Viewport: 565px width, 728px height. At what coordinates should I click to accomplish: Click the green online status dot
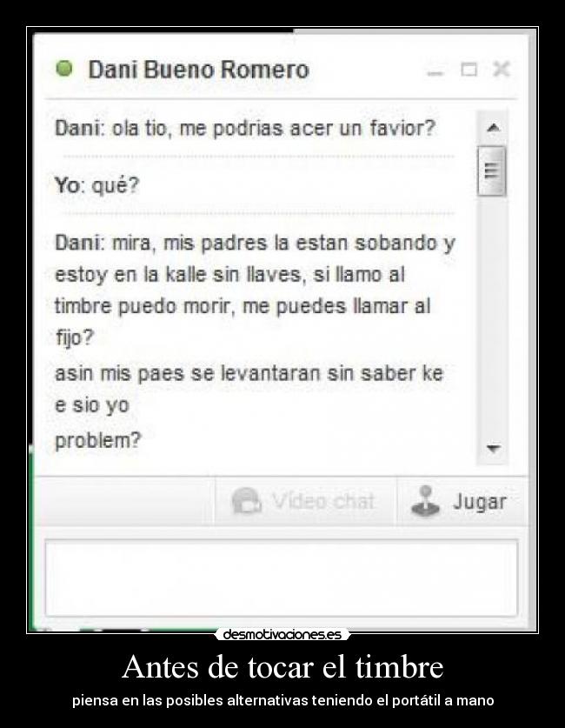click(64, 70)
